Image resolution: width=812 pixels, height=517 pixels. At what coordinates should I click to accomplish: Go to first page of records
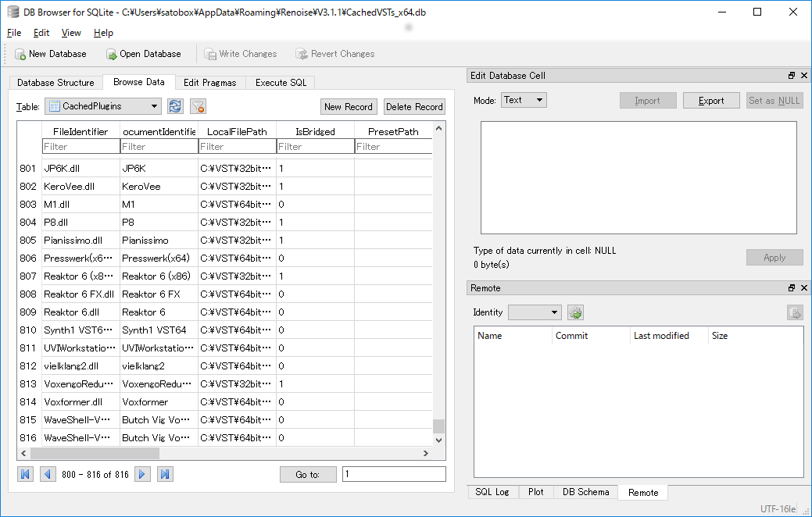pos(25,474)
